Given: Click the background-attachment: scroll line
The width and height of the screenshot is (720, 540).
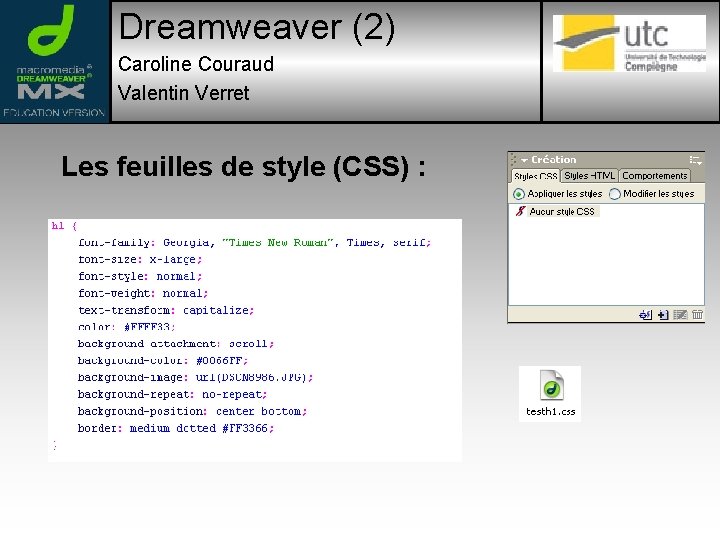Looking at the screenshot, I should tap(176, 344).
